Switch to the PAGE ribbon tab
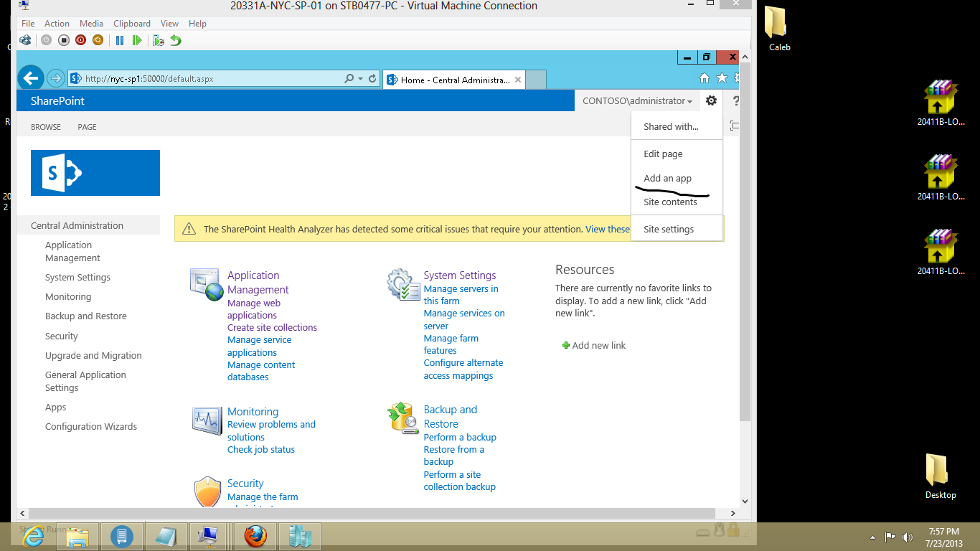 (x=87, y=127)
